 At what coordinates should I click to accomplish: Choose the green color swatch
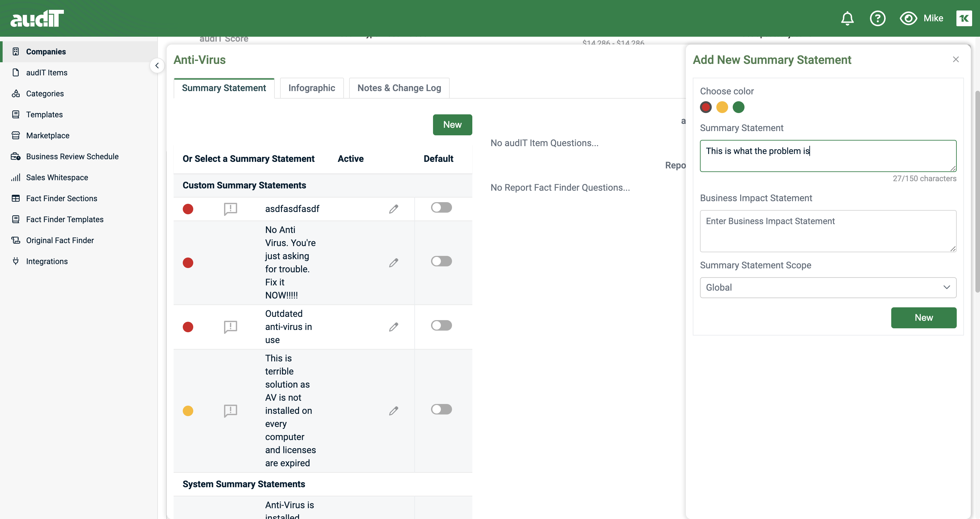click(738, 107)
